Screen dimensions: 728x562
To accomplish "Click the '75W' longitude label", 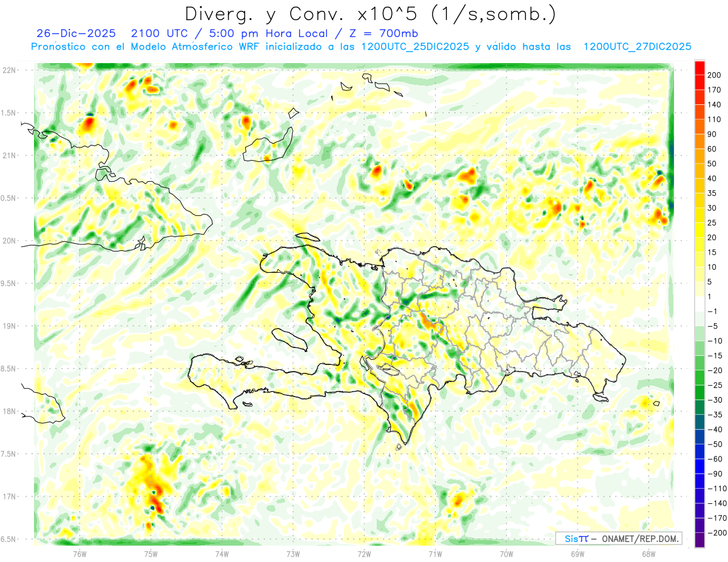I will (151, 553).
